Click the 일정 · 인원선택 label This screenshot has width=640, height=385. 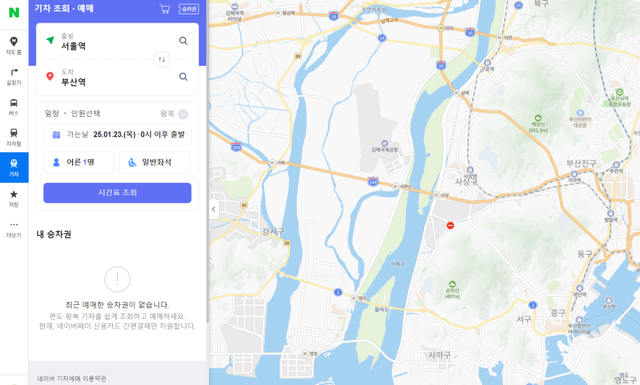(x=73, y=113)
